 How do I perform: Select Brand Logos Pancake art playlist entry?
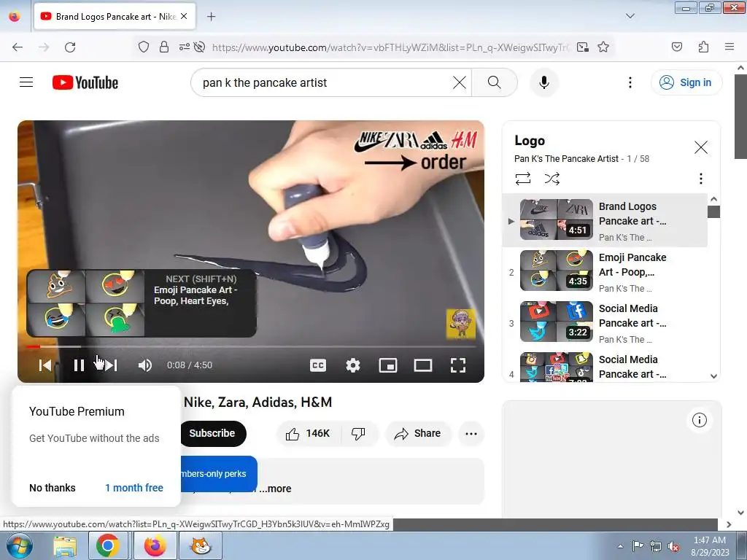[605, 220]
